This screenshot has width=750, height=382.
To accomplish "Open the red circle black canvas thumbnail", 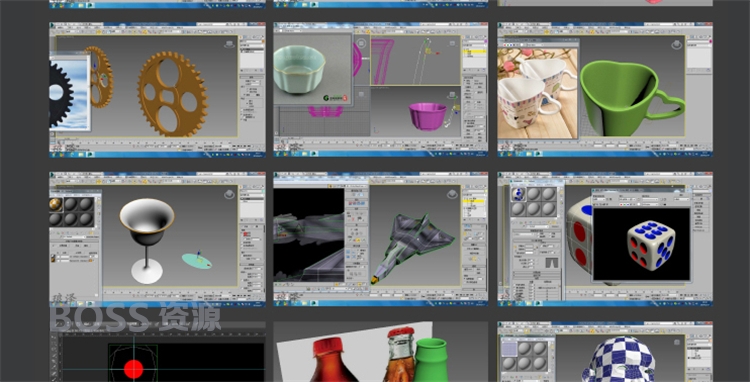I will [x=157, y=351].
